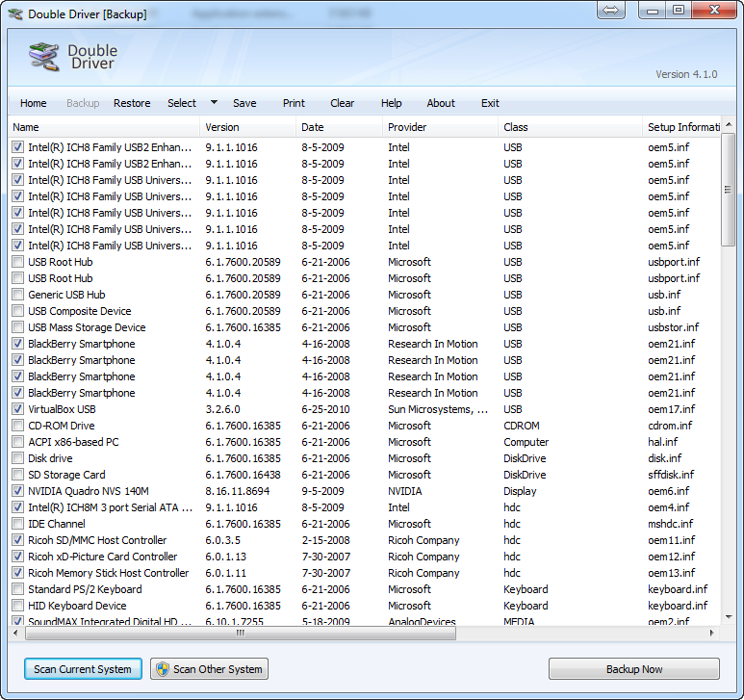This screenshot has width=744, height=700.
Task: Select the VirtualBox USB driver name
Action: 62,409
